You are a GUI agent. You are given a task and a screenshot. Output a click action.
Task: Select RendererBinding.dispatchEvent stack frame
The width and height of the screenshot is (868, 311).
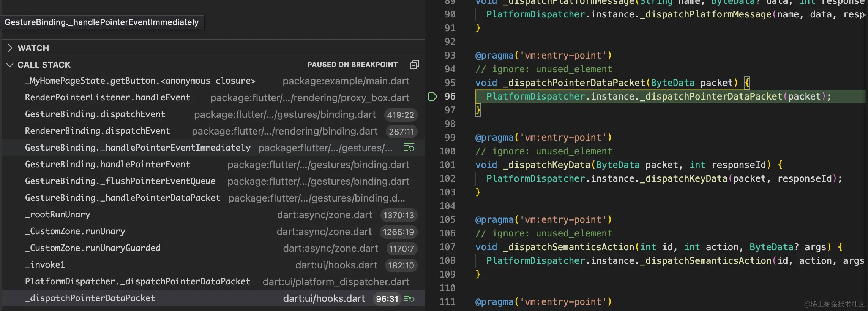[x=214, y=131]
